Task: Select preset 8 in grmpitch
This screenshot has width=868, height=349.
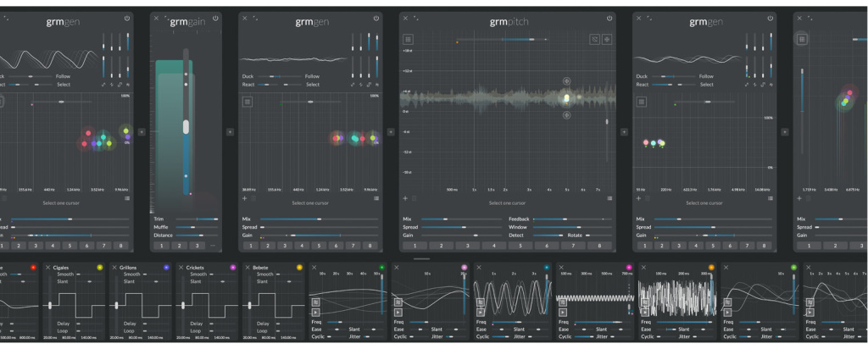Action: [599, 246]
